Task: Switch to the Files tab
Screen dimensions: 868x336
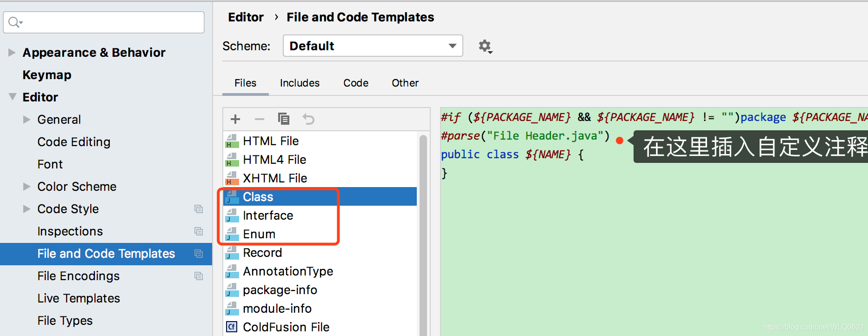Action: point(245,83)
